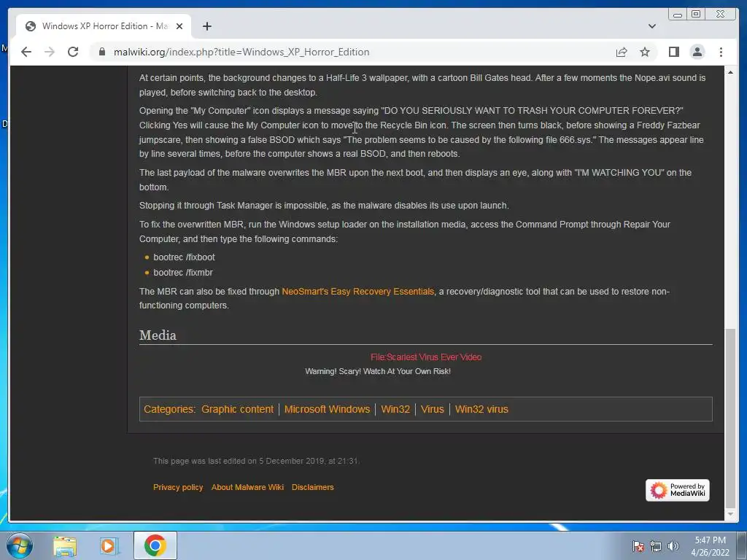Screen dimensions: 747x560
Task: Open the Virus category link
Action: [432, 409]
